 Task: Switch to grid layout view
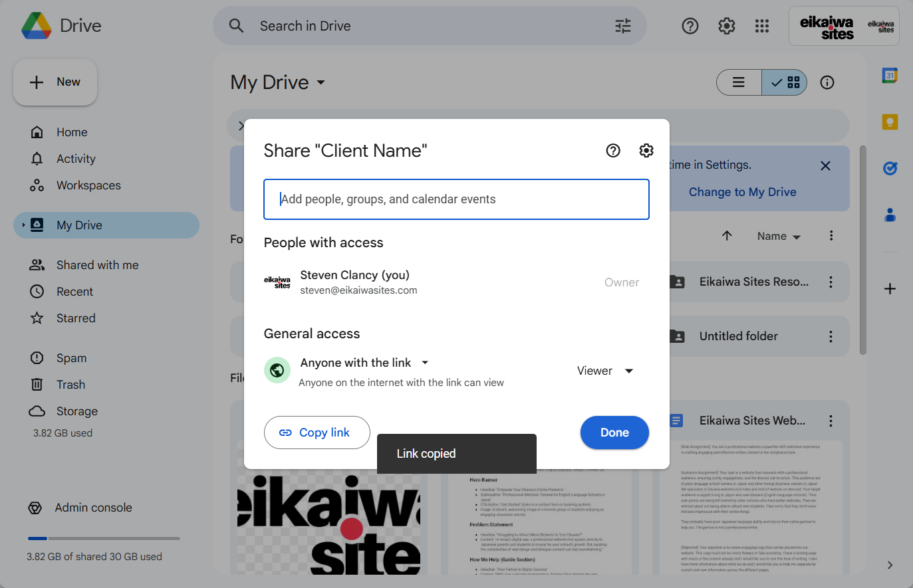785,82
